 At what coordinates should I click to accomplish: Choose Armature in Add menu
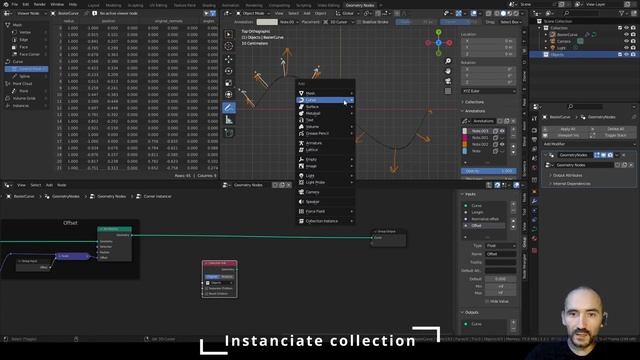(x=325, y=143)
